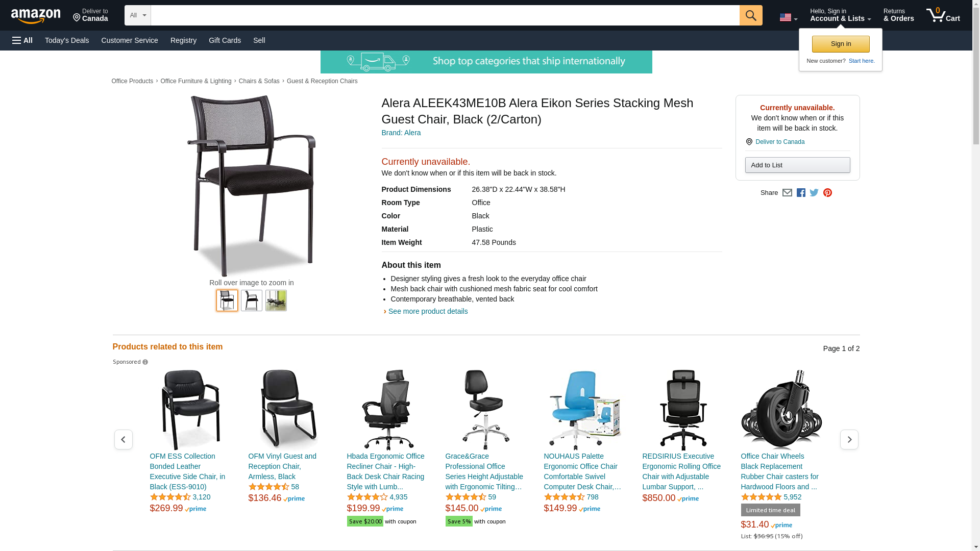Image resolution: width=980 pixels, height=551 pixels.
Task: Select the third product thumbnail image
Action: (276, 300)
